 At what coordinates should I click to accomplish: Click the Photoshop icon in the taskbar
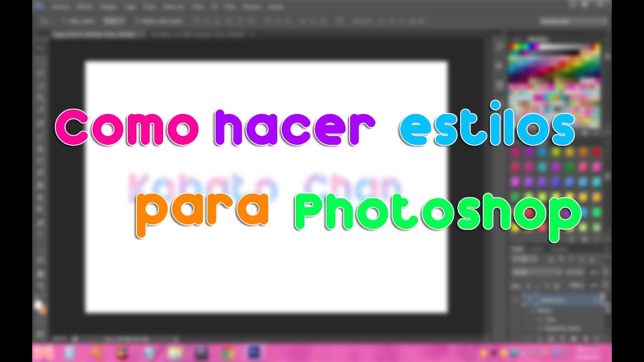[x=255, y=352]
